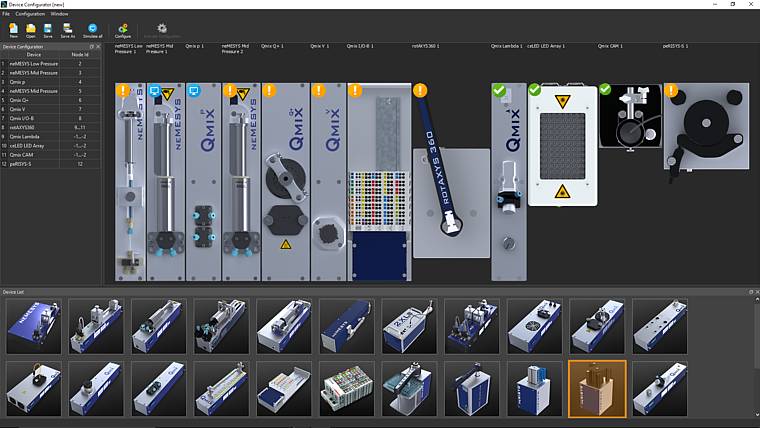Click green check badge on Qmix Lambda module
Image resolution: width=760 pixels, height=428 pixels.
499,90
